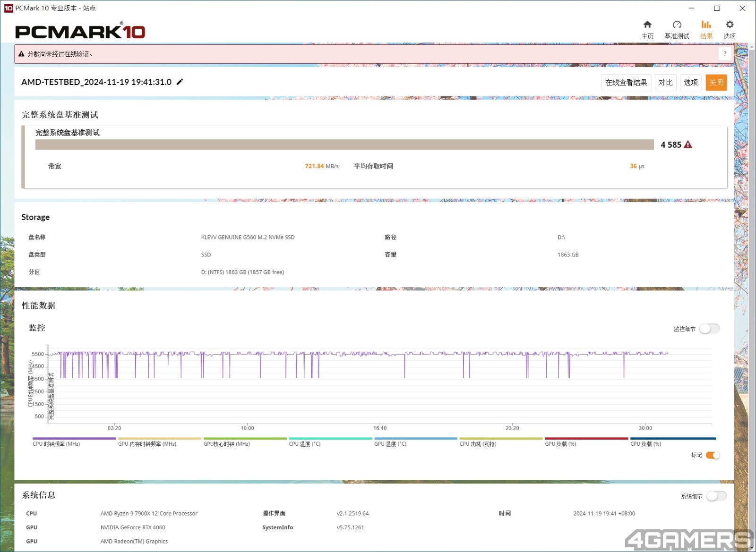Open the Benchmarks (基准测试) gauge icon

click(x=677, y=25)
